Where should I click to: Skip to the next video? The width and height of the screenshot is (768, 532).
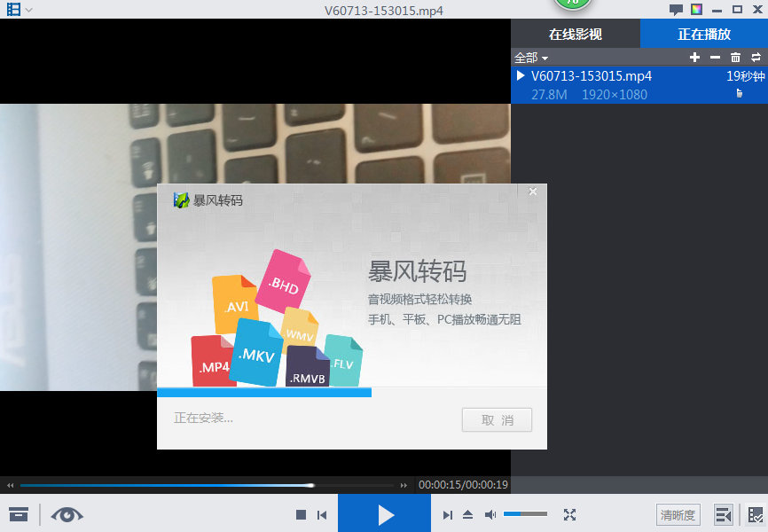(447, 514)
